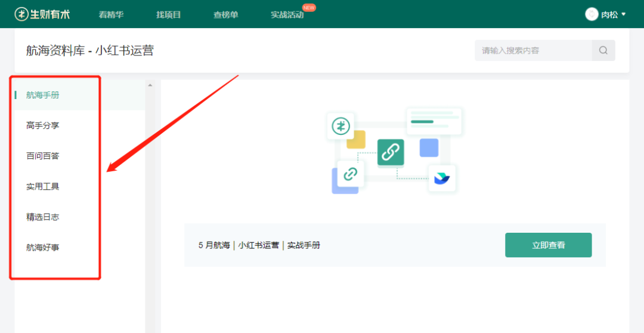Click the white link icon tile
The image size is (644, 333).
[x=350, y=174]
